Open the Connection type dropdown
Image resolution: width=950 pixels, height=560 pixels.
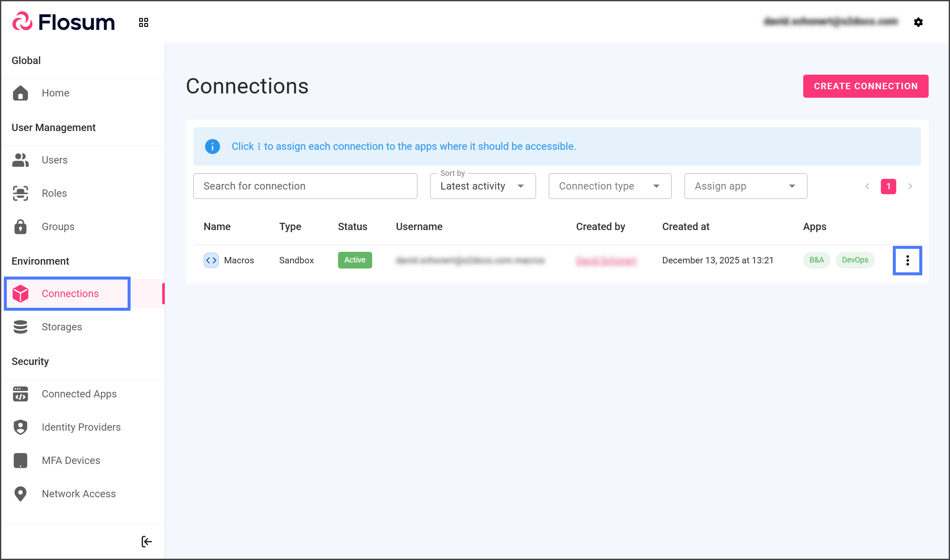[x=610, y=186]
